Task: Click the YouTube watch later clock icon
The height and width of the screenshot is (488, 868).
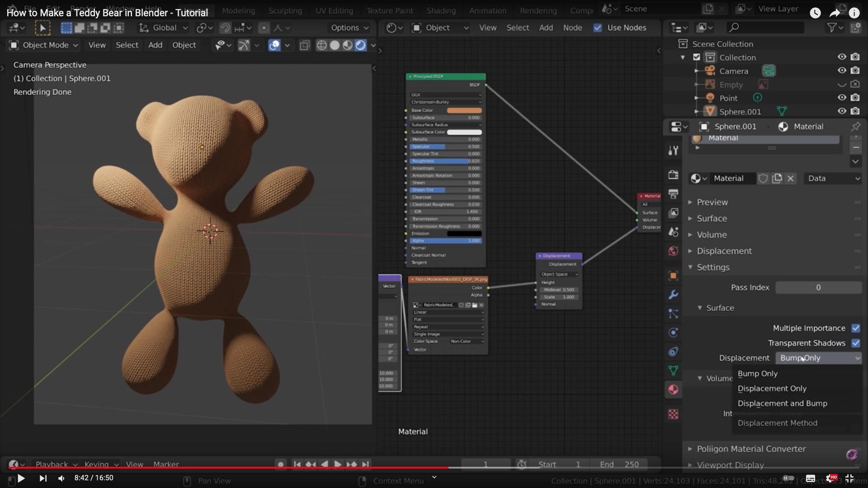Action: coord(815,13)
